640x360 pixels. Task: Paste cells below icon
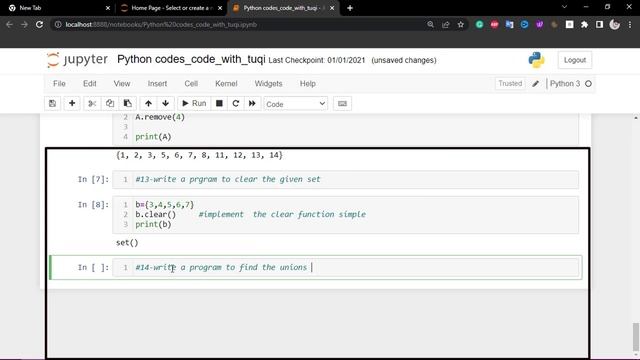[x=127, y=104]
